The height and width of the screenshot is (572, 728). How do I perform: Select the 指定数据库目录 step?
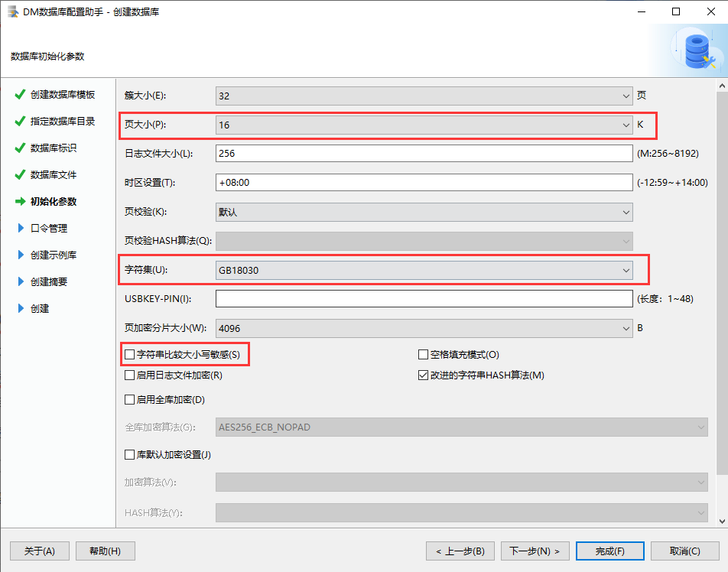pos(63,121)
